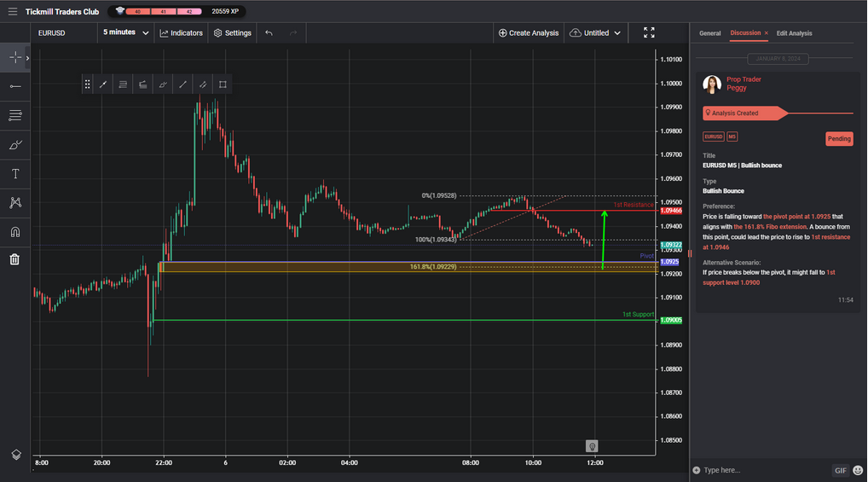Screen dimensions: 868x482
Task: Click the 1st Support chart label
Action: click(638, 314)
